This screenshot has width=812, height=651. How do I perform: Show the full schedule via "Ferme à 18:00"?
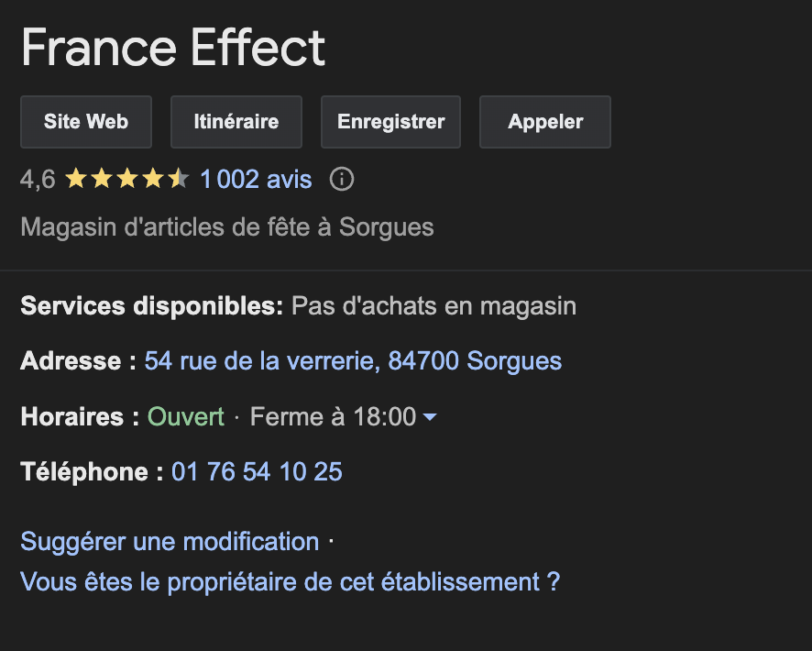pyautogui.click(x=333, y=417)
